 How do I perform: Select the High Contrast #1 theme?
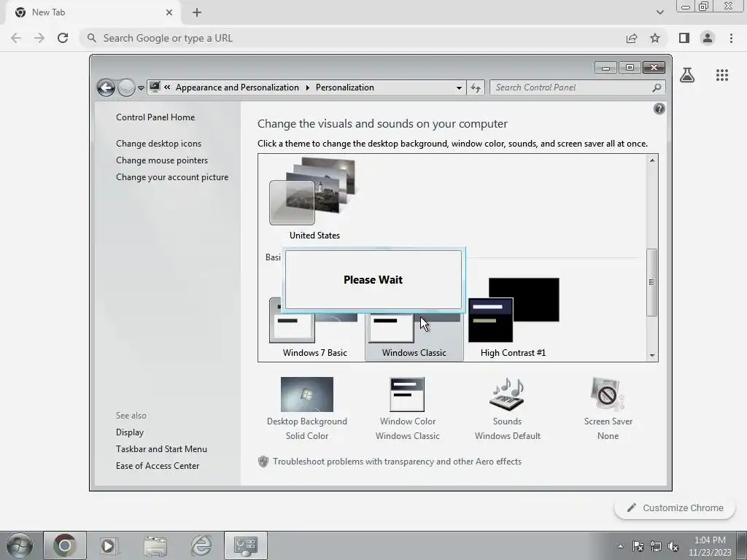(x=514, y=318)
